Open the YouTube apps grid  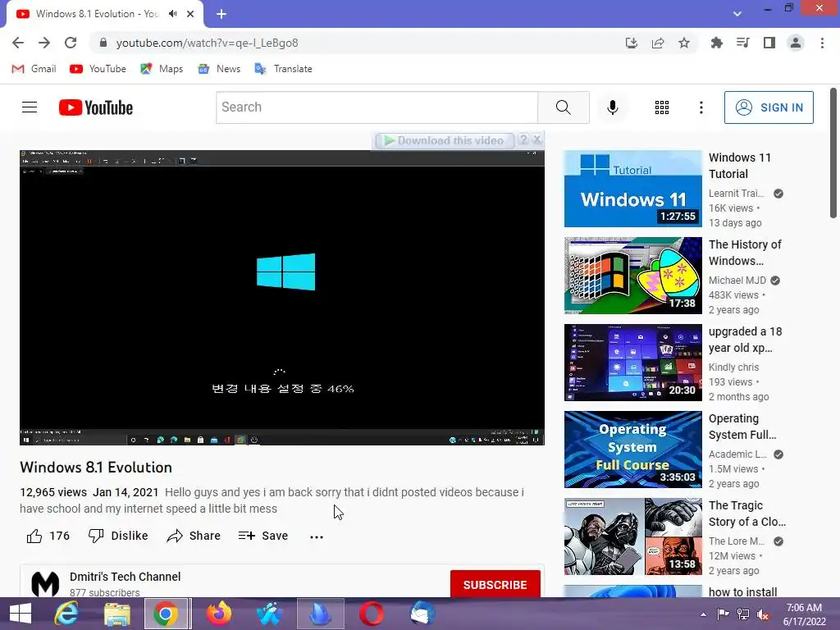point(662,107)
